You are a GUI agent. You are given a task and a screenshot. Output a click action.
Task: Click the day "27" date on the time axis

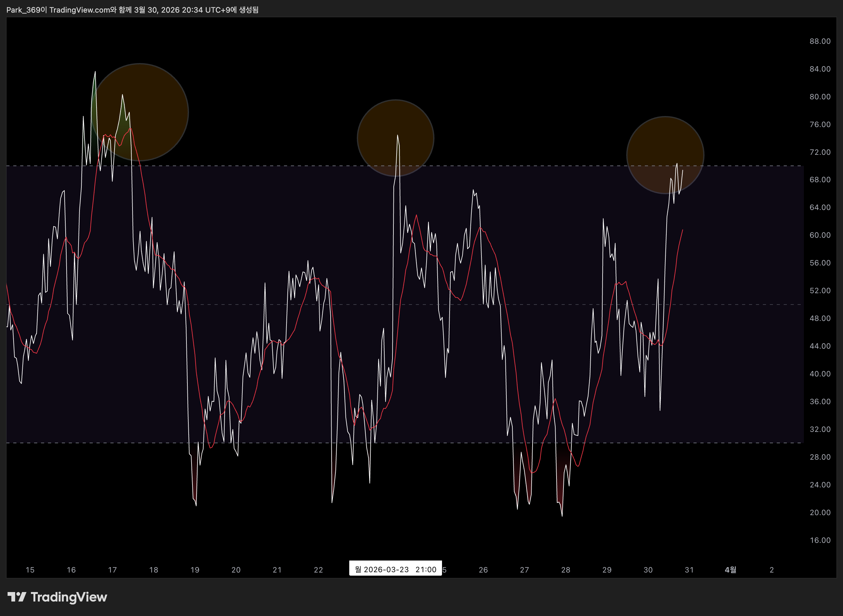[524, 570]
